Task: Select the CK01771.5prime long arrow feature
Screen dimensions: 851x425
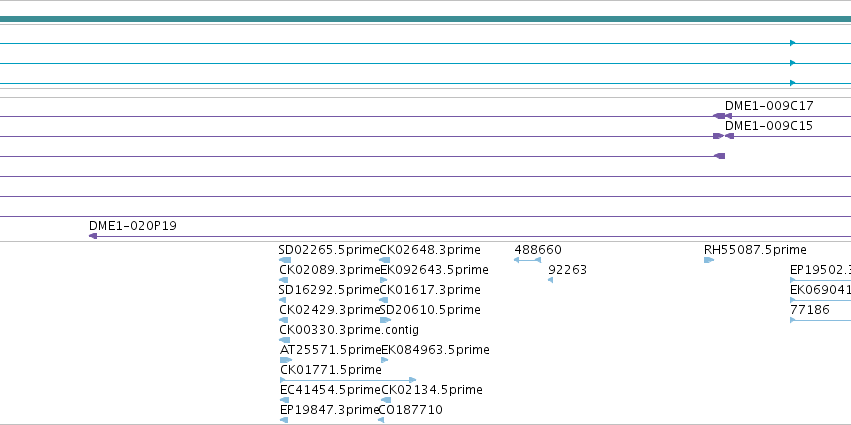Action: coord(348,380)
